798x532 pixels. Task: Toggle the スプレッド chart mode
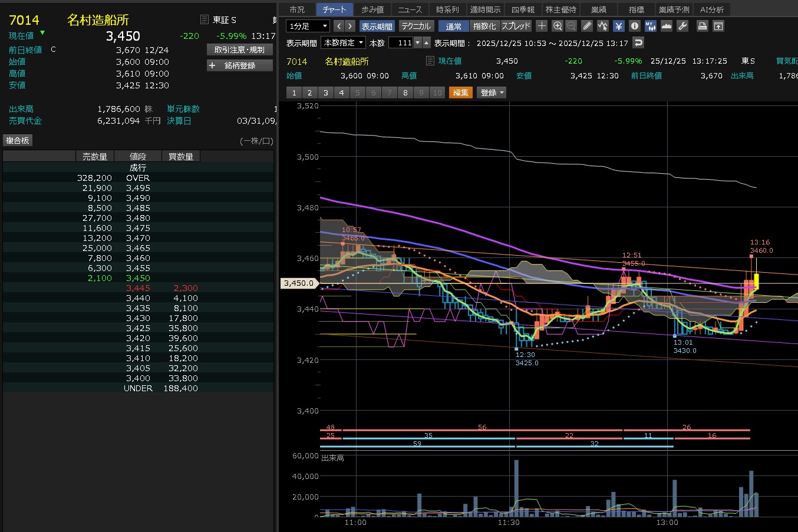click(x=516, y=26)
